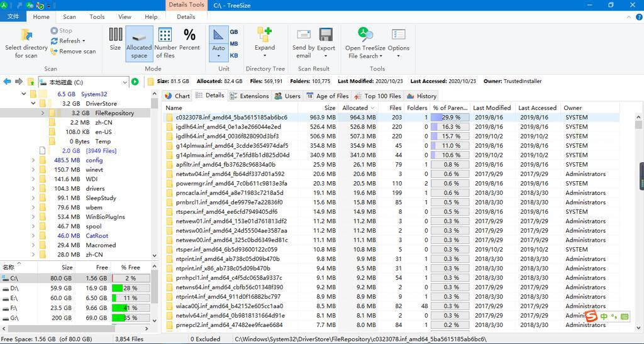Image resolution: width=644 pixels, height=344 pixels.
Task: Go forward with the gray right arrow
Action: [19, 82]
